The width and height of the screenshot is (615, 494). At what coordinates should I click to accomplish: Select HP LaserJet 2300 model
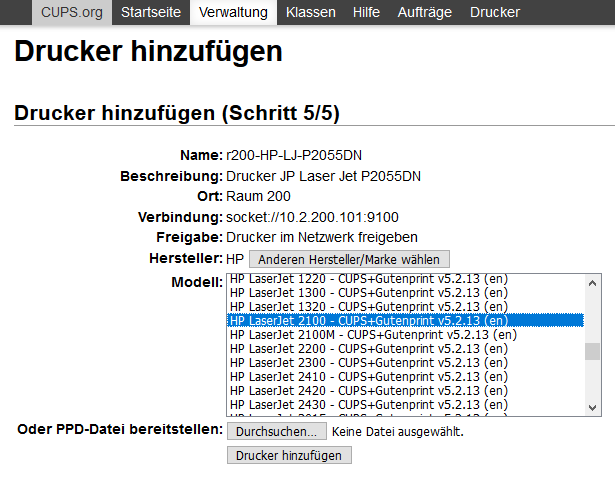coord(406,363)
